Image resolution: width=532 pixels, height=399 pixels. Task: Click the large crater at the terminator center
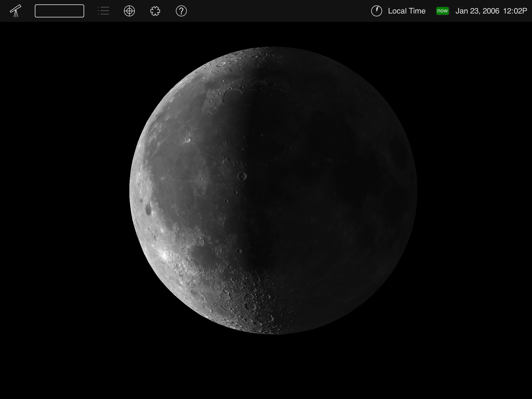coord(243,176)
